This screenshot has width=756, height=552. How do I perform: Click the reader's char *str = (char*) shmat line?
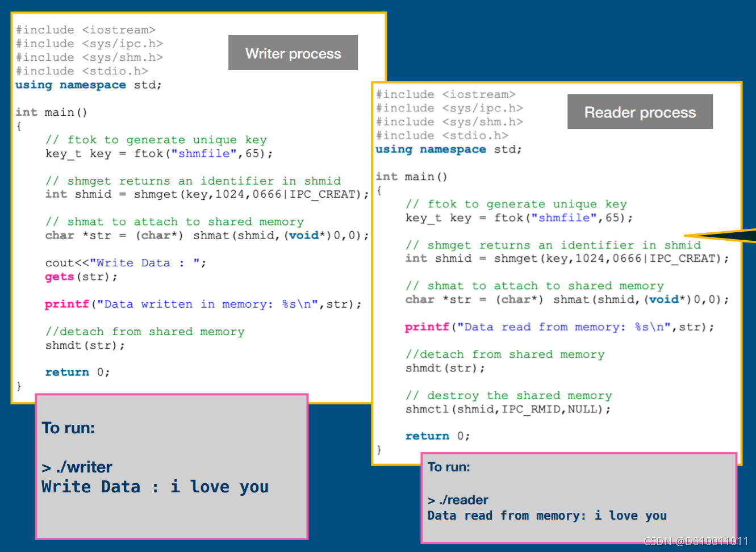click(x=567, y=299)
